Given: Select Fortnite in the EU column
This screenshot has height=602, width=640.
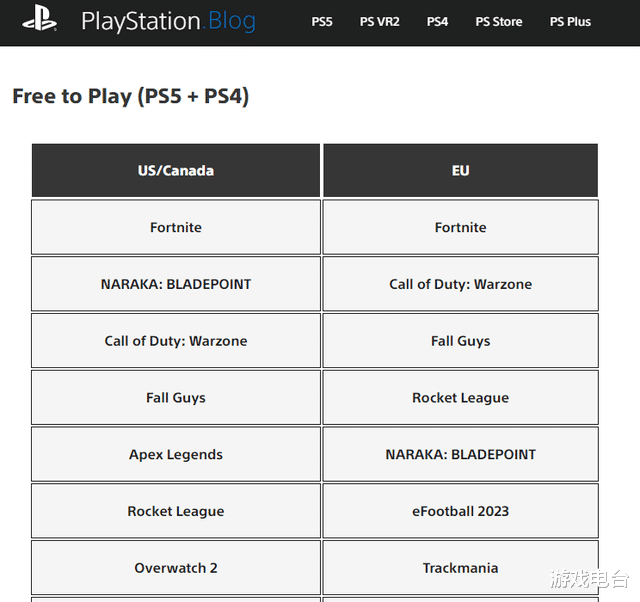Looking at the screenshot, I should pos(460,227).
